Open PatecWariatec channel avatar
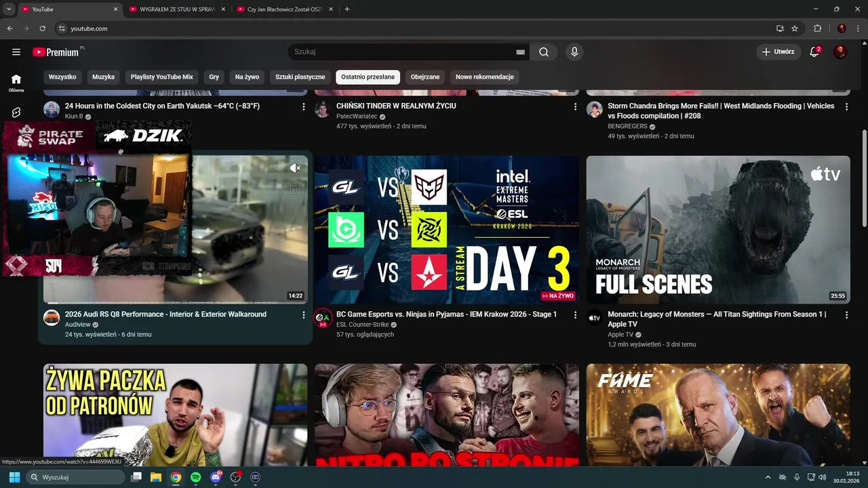 click(323, 109)
